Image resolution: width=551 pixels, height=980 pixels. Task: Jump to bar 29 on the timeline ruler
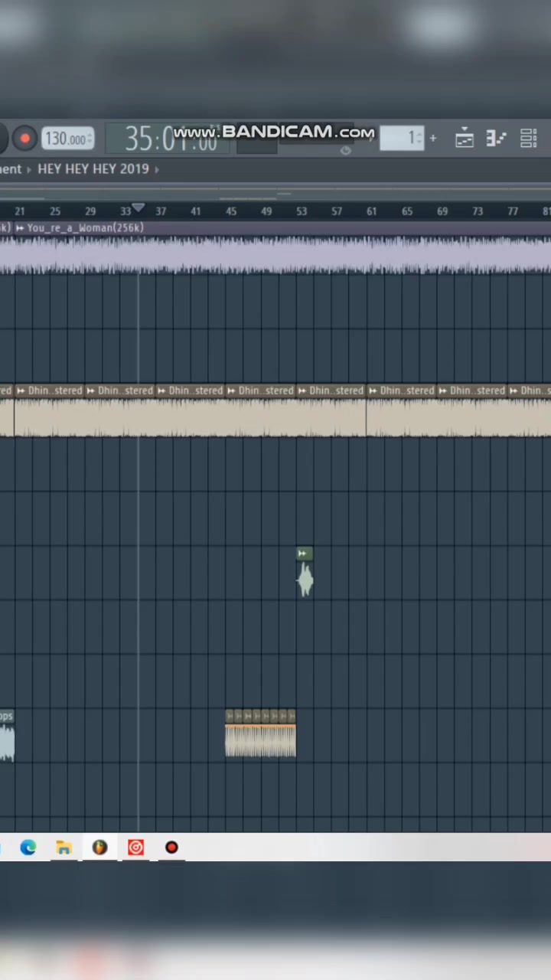click(x=90, y=211)
